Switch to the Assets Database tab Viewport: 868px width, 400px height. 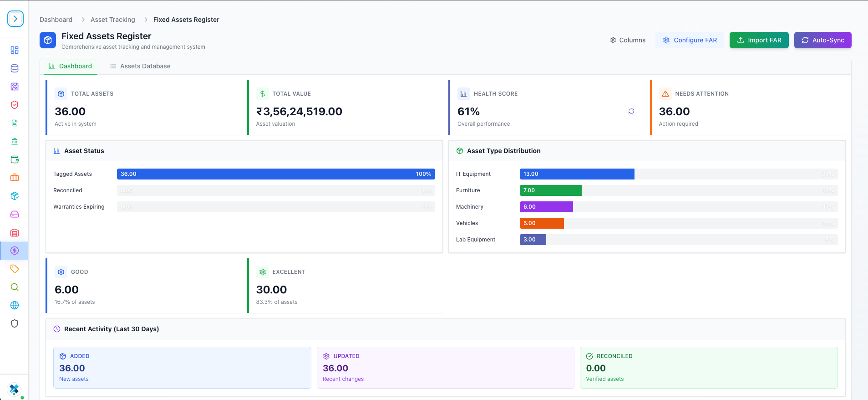140,66
